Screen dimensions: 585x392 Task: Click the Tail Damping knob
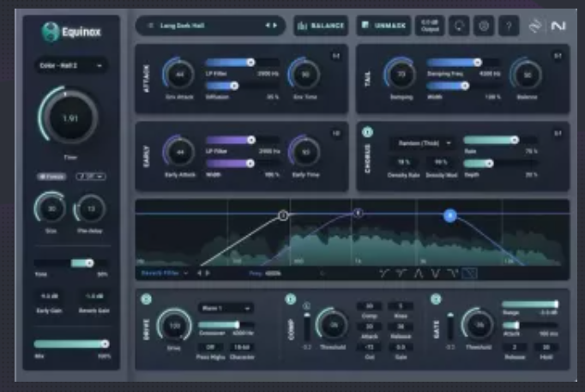click(x=401, y=75)
